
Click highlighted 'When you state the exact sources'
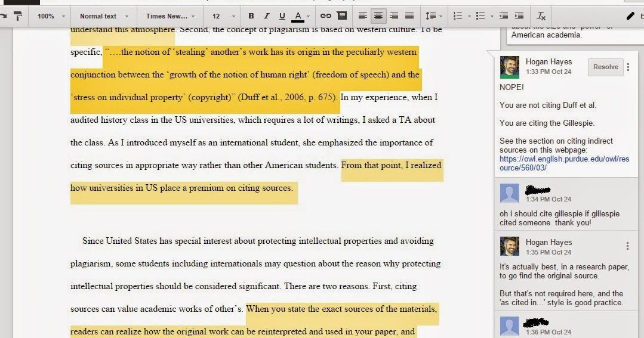pos(342,309)
